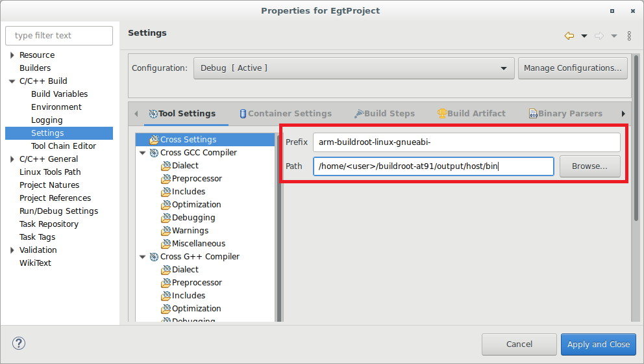The height and width of the screenshot is (364, 644).
Task: Expand the C/C++ General tree node
Action: [x=12, y=159]
